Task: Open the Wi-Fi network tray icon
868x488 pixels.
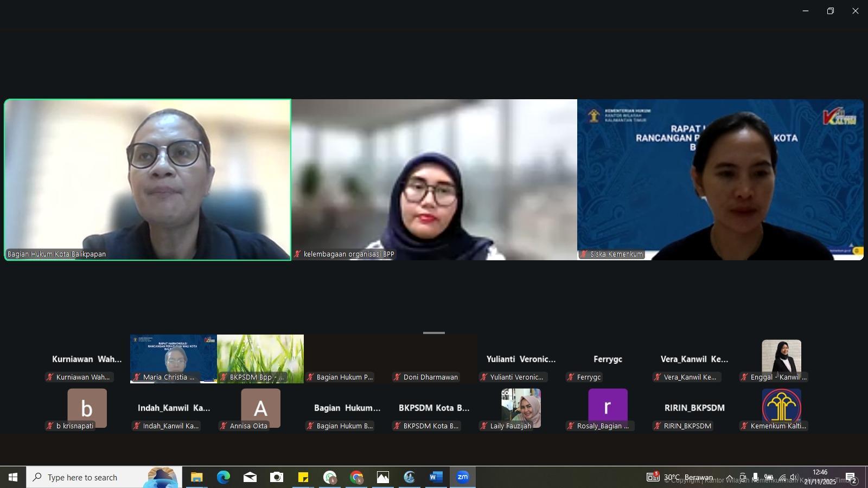Action: 782,477
